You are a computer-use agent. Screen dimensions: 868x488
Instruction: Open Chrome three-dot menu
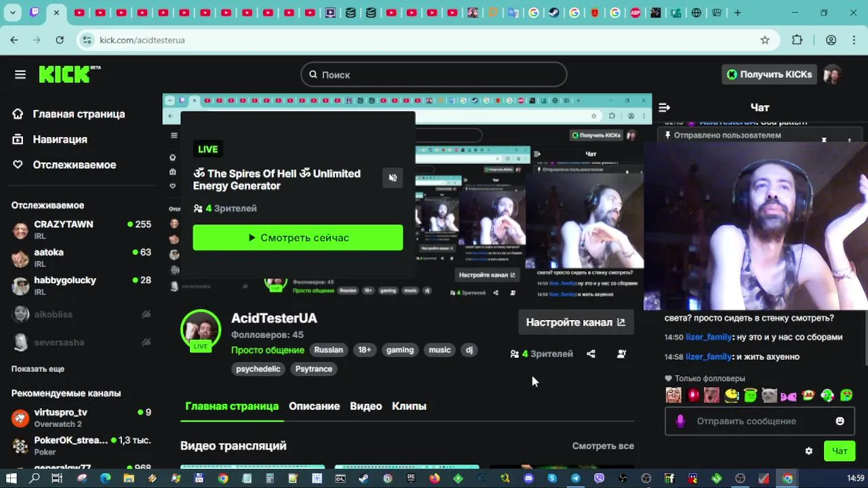(853, 40)
